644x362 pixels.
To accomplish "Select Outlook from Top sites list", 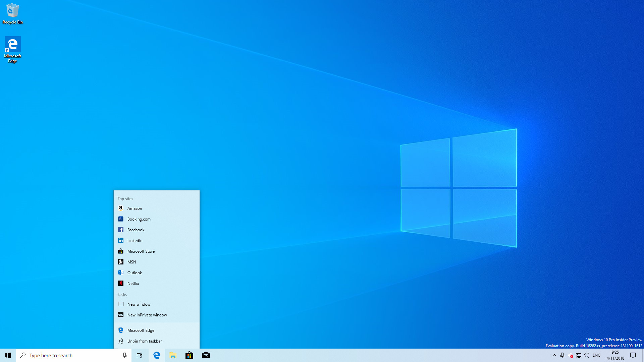I will [135, 272].
